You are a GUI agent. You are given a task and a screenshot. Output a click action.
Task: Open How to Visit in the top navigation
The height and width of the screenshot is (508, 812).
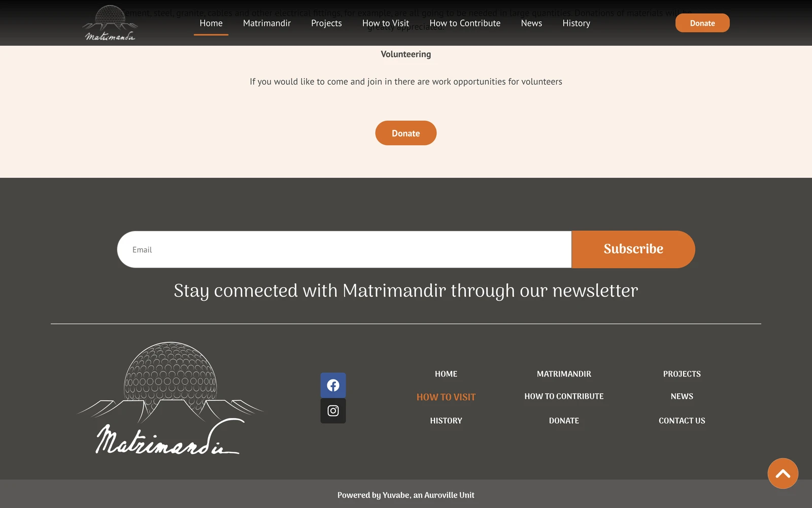(386, 23)
